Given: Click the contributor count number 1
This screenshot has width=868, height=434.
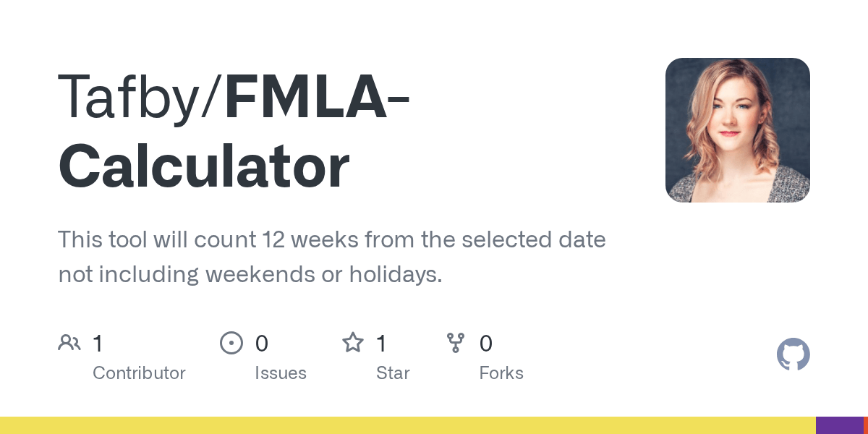Looking at the screenshot, I should [98, 343].
